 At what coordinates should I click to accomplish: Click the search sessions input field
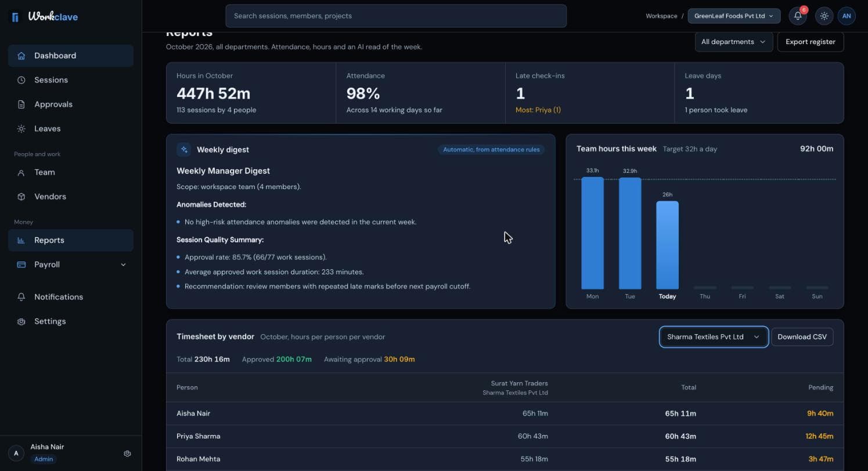(x=396, y=16)
